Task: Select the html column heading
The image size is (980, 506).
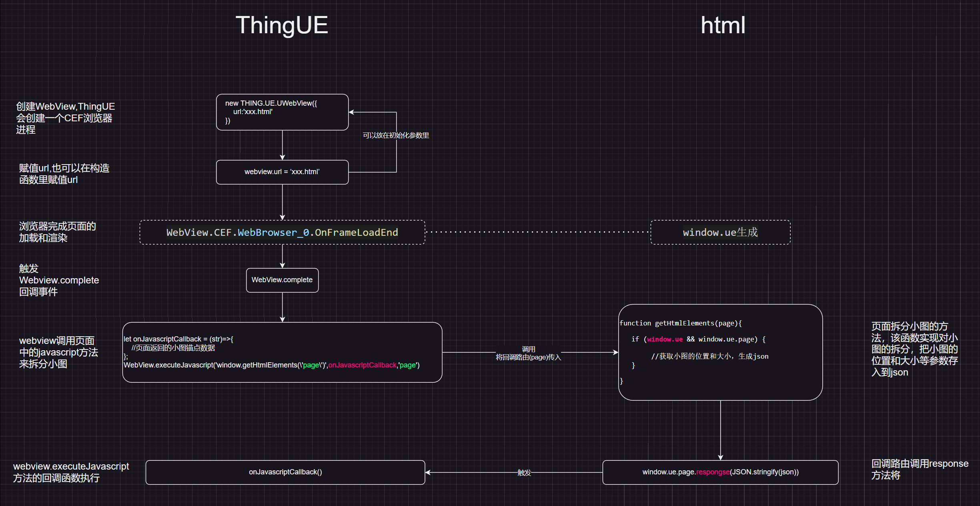Action: [x=723, y=25]
